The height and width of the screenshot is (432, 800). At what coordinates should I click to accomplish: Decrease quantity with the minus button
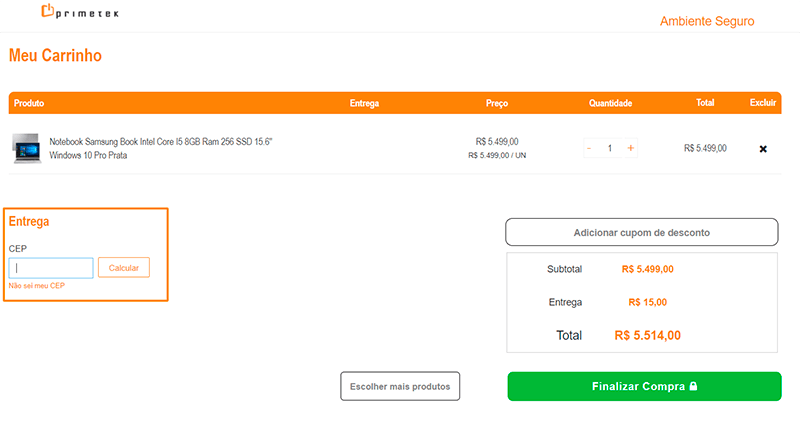point(589,148)
